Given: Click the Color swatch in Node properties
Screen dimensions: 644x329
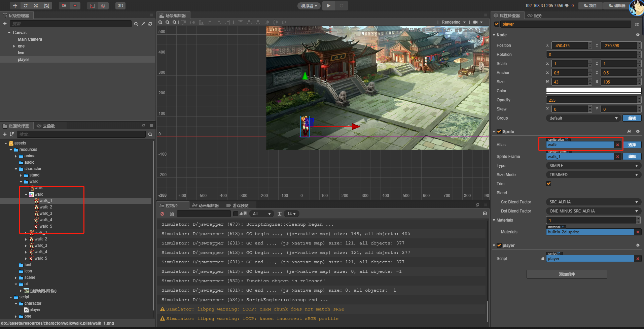Looking at the screenshot, I should coord(594,91).
